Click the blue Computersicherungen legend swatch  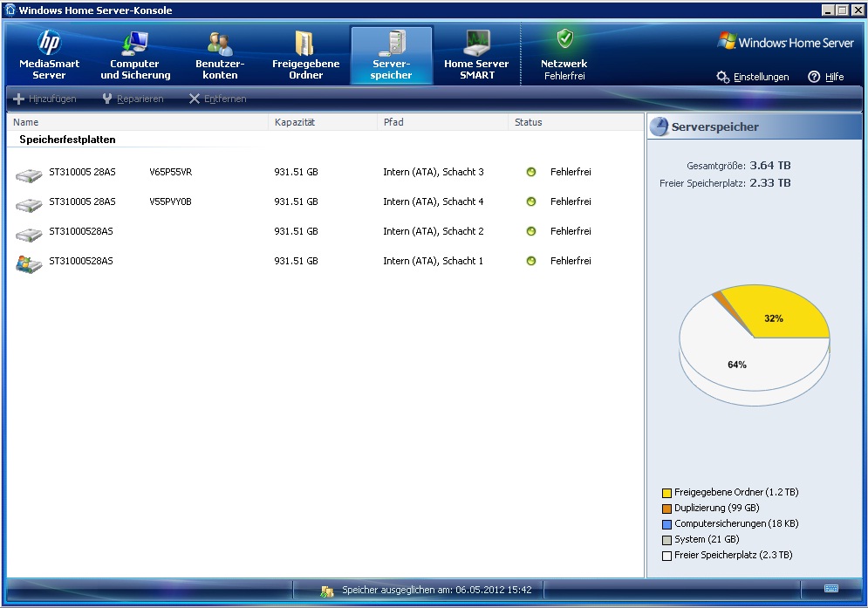[x=666, y=524]
